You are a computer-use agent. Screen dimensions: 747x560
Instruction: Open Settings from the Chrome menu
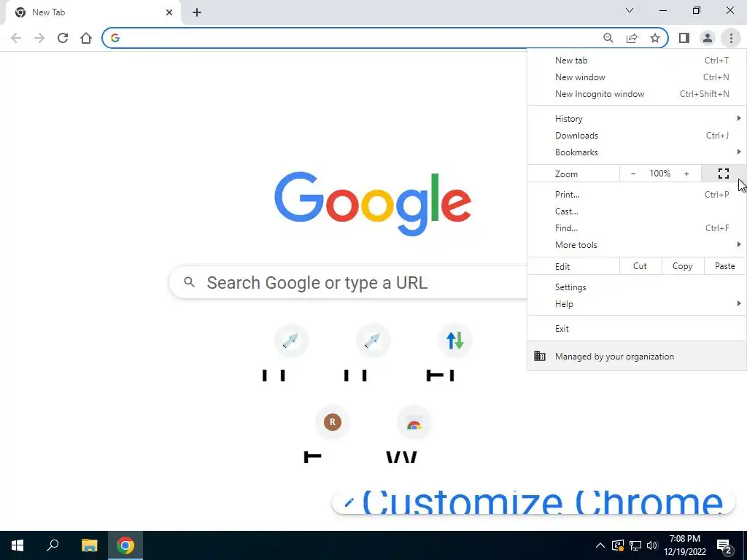[x=636, y=287]
